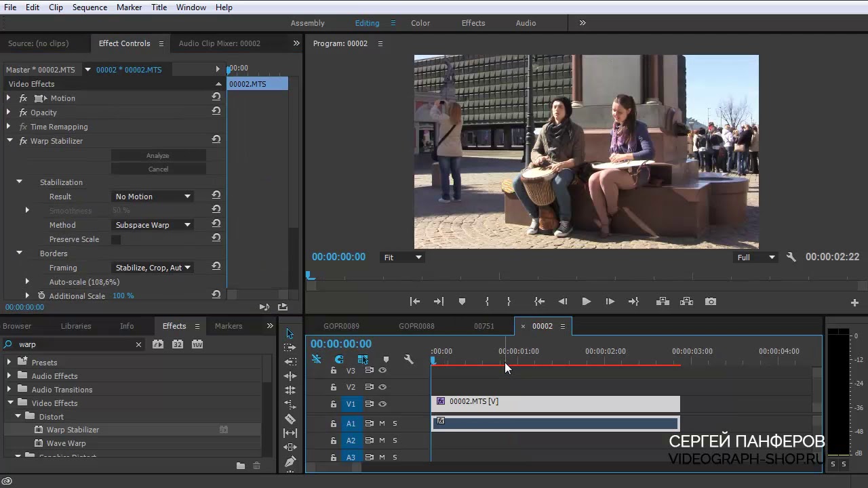This screenshot has width=868, height=488.
Task: Click the Analyze button
Action: point(158,155)
